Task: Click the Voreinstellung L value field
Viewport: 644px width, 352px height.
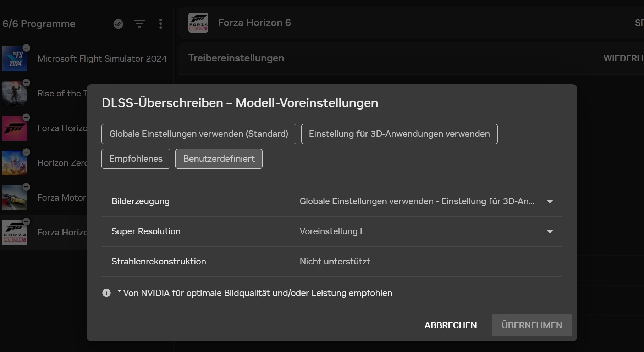Action: point(332,231)
